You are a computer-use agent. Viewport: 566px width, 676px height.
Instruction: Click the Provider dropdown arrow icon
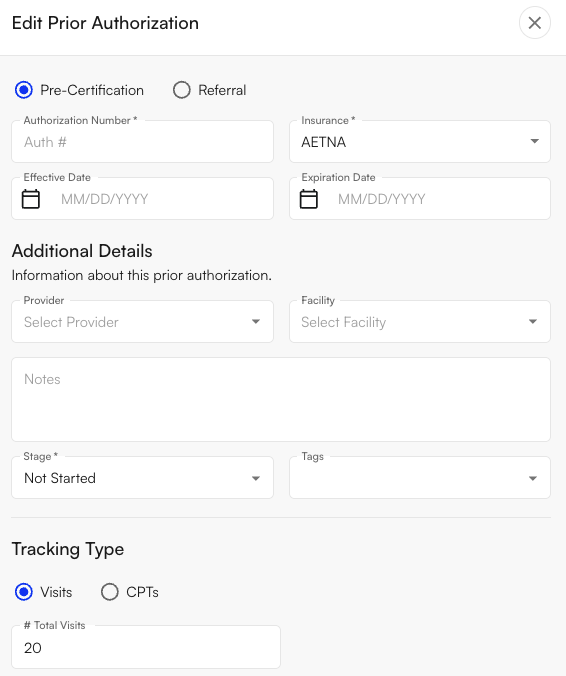click(256, 322)
